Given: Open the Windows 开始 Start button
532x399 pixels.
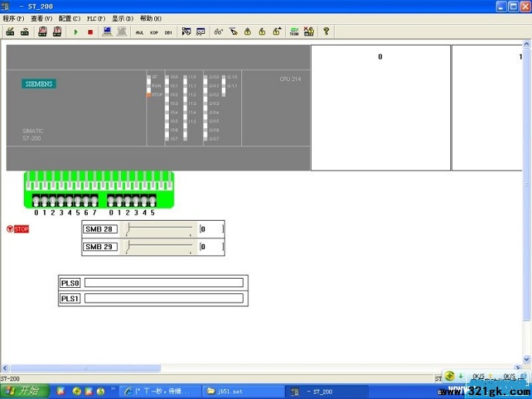Looking at the screenshot, I should click(25, 391).
